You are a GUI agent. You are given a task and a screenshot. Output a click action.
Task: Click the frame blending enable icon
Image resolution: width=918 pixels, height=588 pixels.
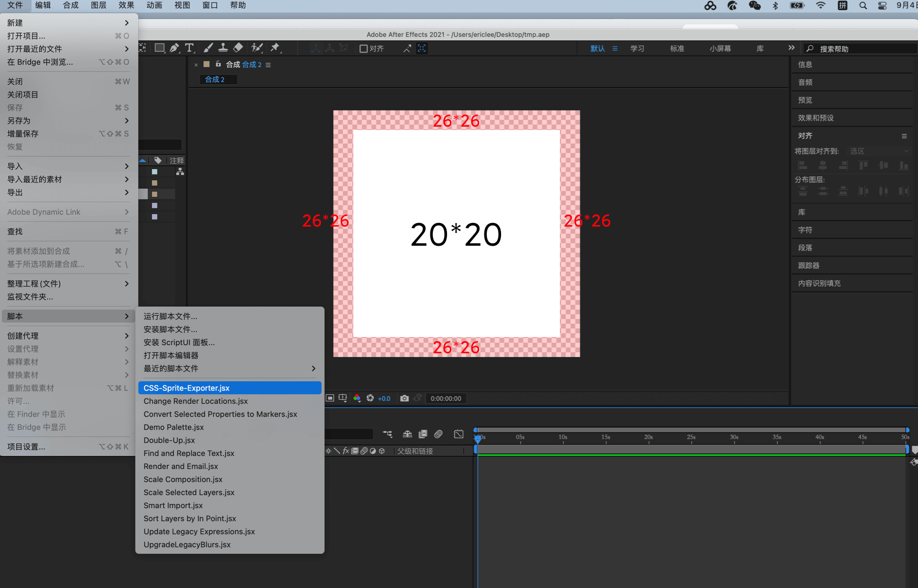[423, 434]
